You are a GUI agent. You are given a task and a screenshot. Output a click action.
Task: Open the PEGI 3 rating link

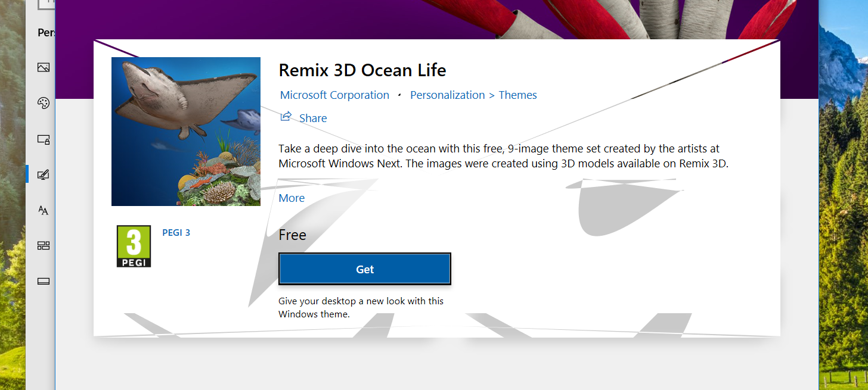point(176,233)
